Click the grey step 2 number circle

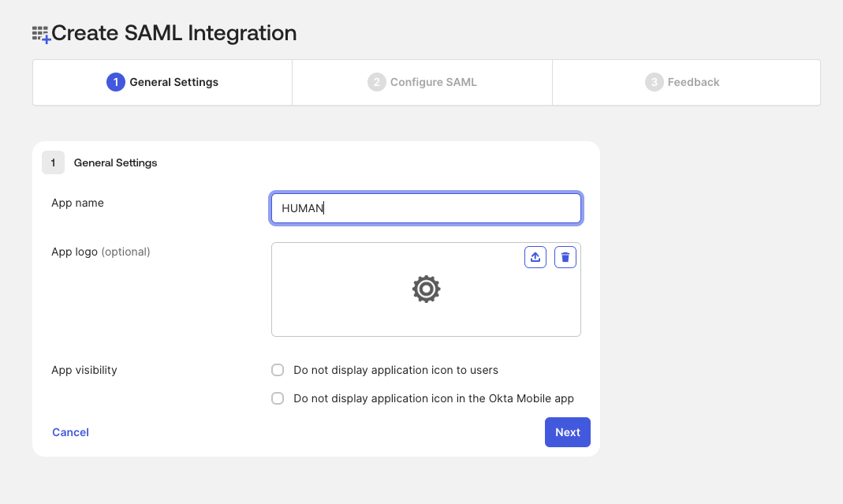376,82
